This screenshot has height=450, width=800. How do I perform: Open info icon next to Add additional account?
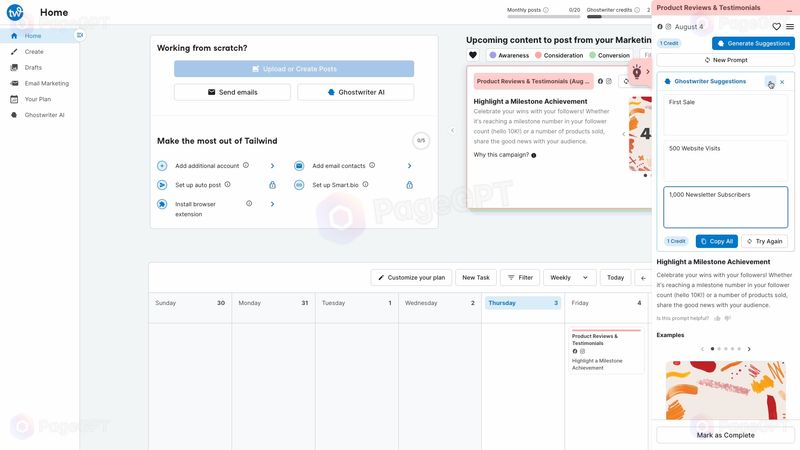click(246, 165)
